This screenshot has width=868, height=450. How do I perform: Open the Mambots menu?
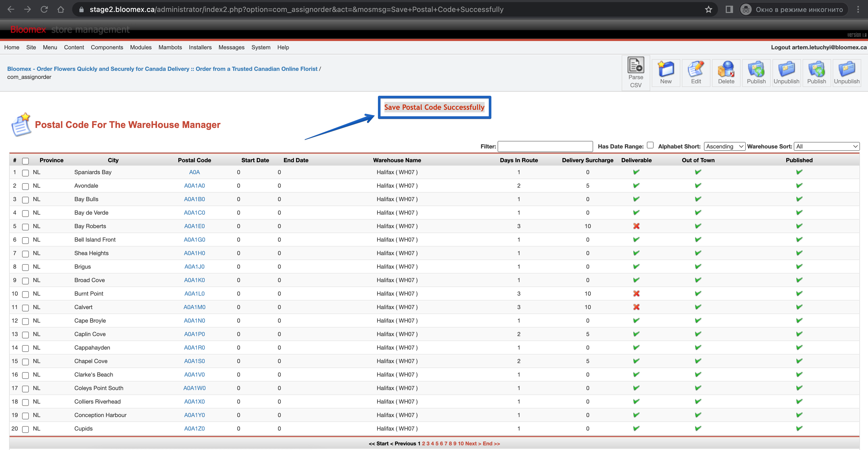(170, 47)
